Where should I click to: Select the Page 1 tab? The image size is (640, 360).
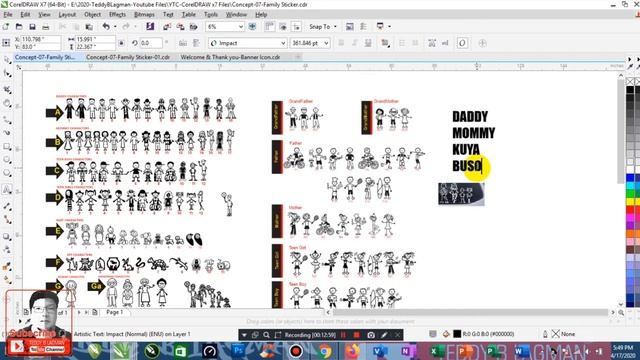[x=114, y=312]
